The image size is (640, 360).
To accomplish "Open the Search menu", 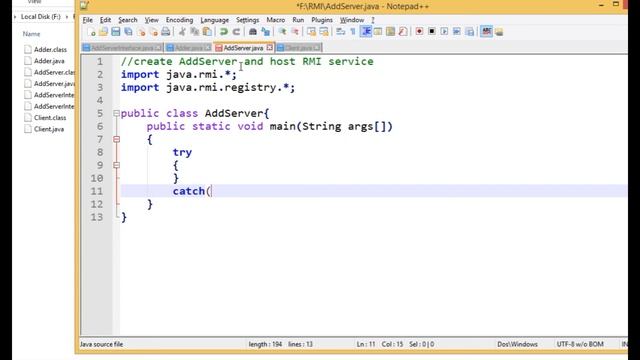I will (128, 20).
